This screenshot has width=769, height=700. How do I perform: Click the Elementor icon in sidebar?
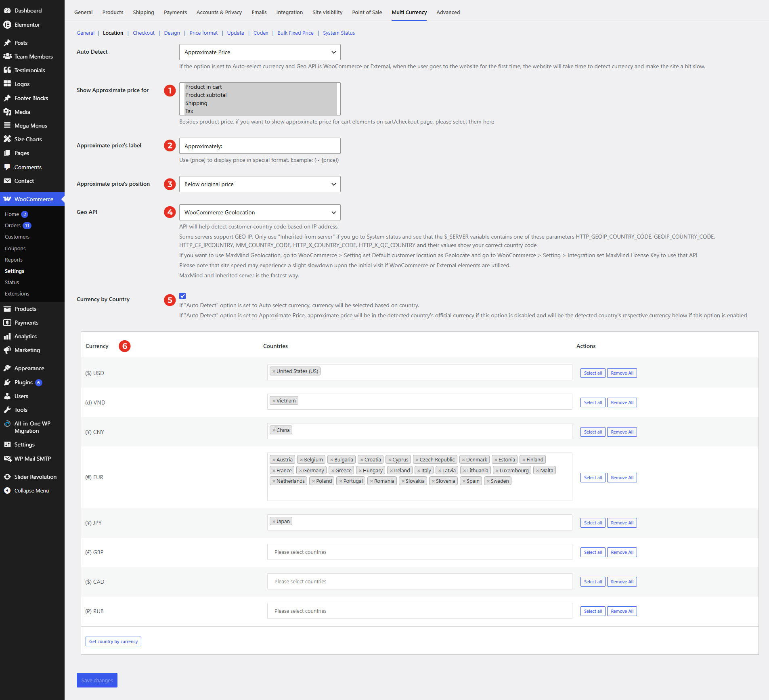(7, 25)
